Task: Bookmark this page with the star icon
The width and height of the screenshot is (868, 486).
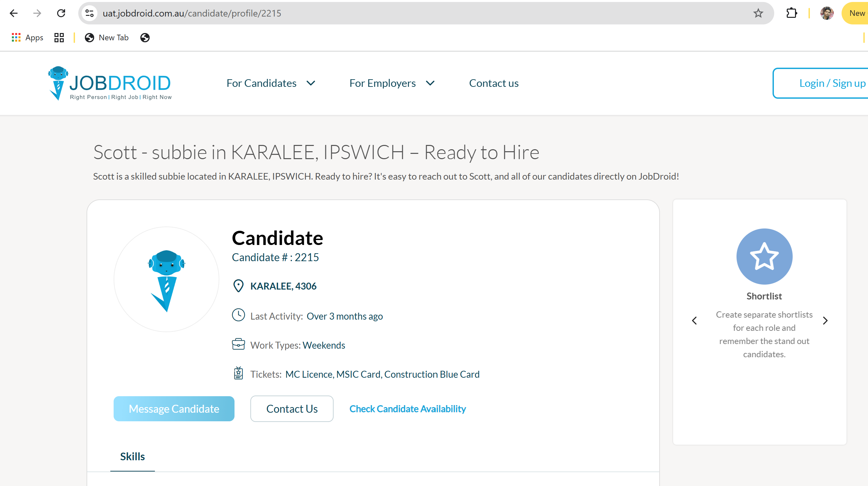Action: click(x=758, y=13)
